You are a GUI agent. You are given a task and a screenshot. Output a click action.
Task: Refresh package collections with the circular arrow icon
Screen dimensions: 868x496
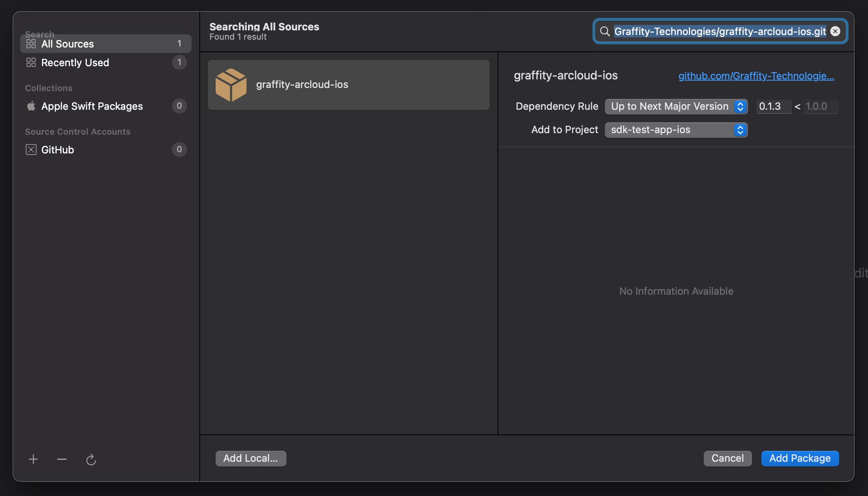tap(91, 460)
